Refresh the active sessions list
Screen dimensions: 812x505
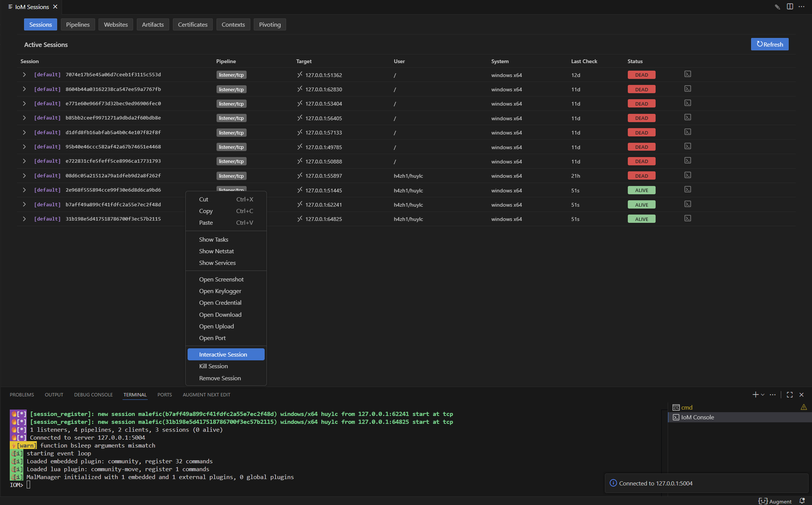point(770,44)
